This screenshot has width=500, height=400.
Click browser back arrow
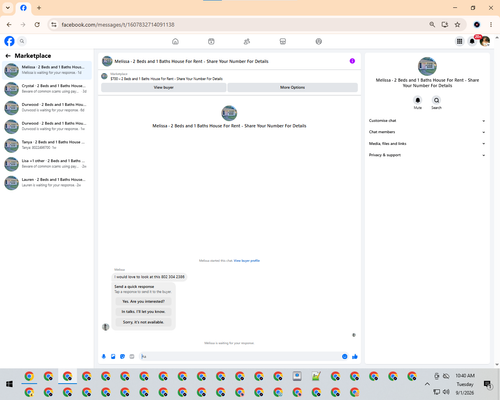pyautogui.click(x=9, y=25)
